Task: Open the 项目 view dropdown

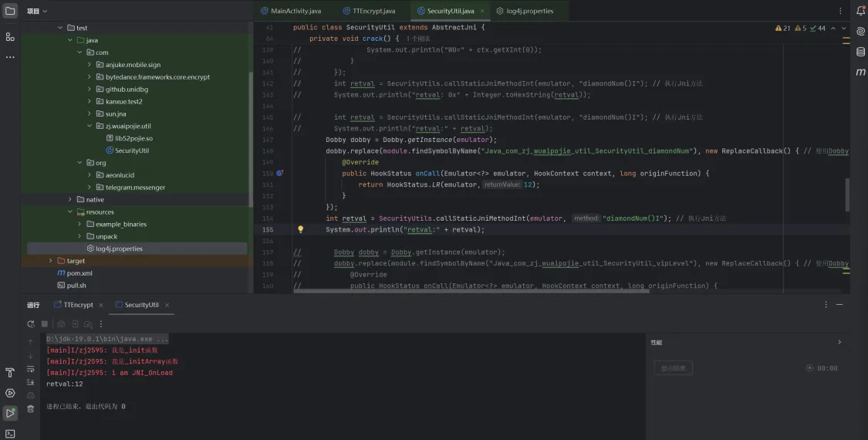Action: [x=37, y=11]
